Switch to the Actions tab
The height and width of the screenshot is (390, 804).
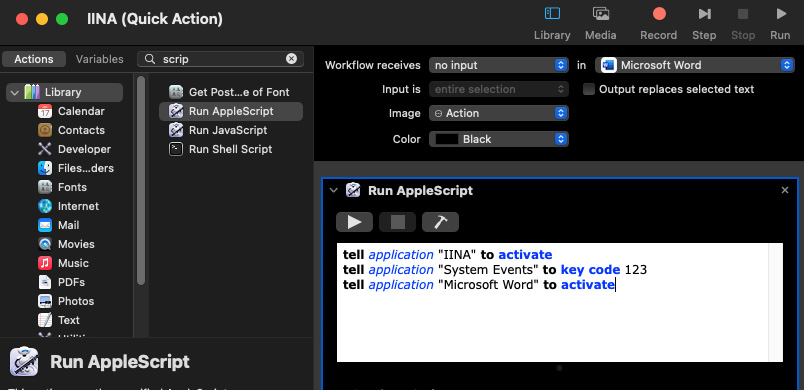[34, 59]
